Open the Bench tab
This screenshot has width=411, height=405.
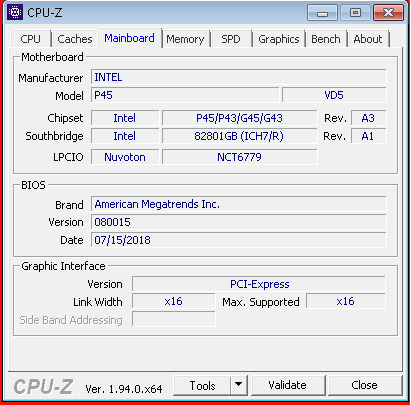click(x=326, y=39)
